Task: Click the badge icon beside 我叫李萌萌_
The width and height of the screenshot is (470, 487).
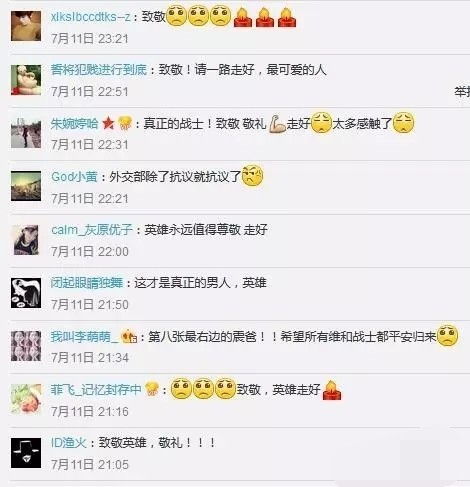Action: [x=129, y=336]
